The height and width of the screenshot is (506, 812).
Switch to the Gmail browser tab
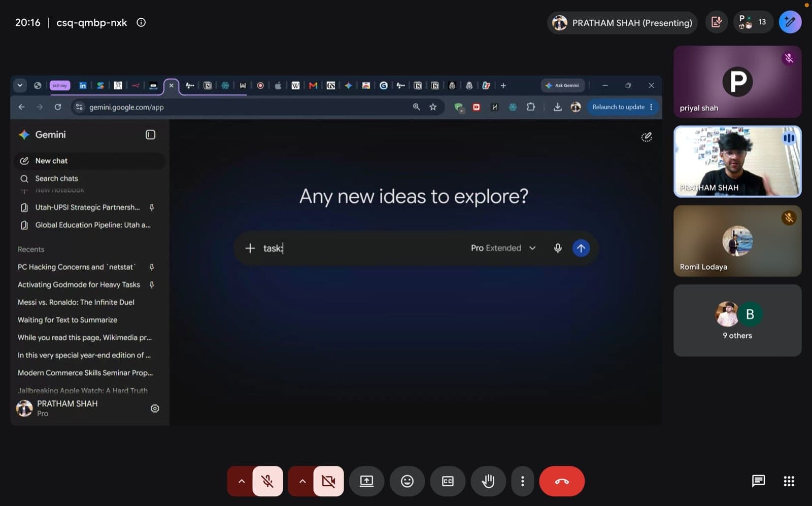[x=313, y=86]
